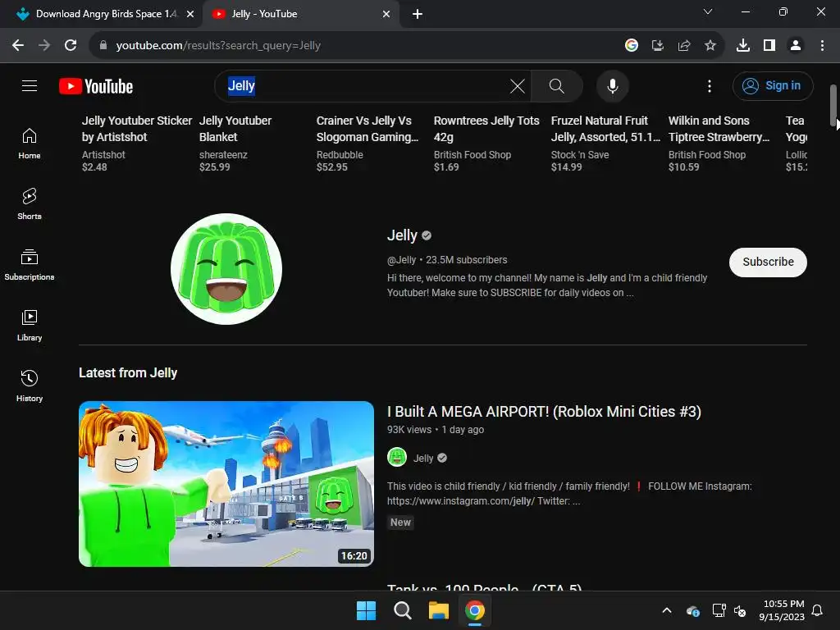840x630 pixels.
Task: Open Subscriptions in sidebar
Action: point(30,265)
